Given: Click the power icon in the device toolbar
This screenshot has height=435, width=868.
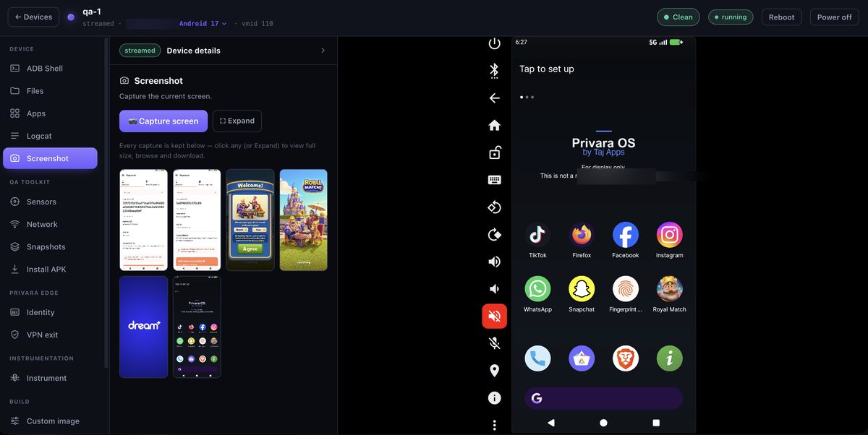Looking at the screenshot, I should pyautogui.click(x=495, y=43).
